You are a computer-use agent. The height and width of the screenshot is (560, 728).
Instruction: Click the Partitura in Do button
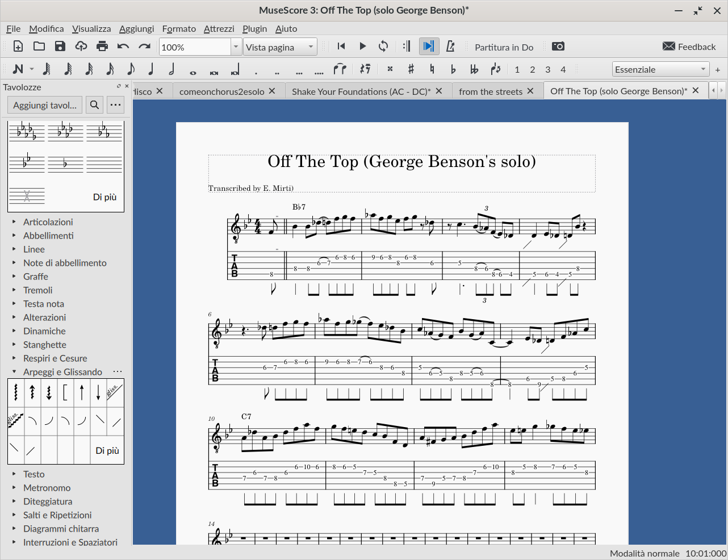click(x=504, y=47)
